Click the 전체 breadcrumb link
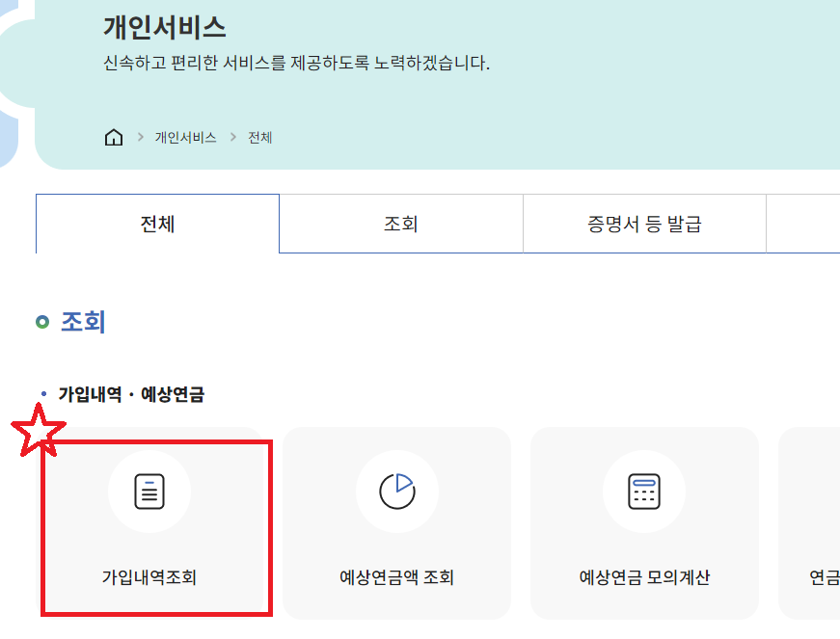840x639 pixels. tap(259, 138)
